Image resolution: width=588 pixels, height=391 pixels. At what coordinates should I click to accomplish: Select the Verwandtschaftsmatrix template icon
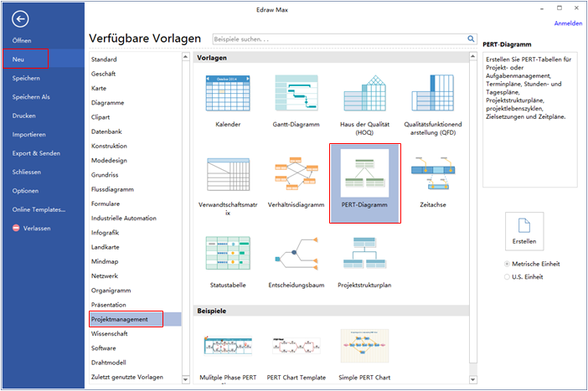click(x=228, y=174)
